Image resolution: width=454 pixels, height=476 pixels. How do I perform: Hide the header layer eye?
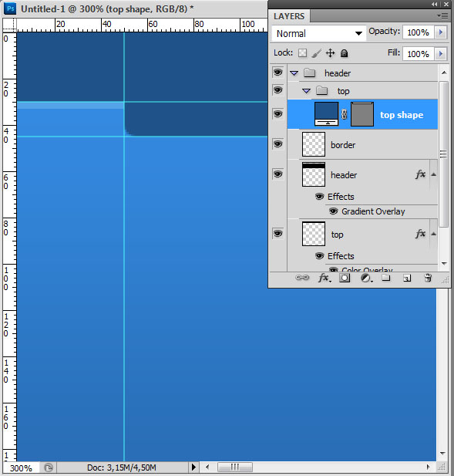tap(277, 174)
